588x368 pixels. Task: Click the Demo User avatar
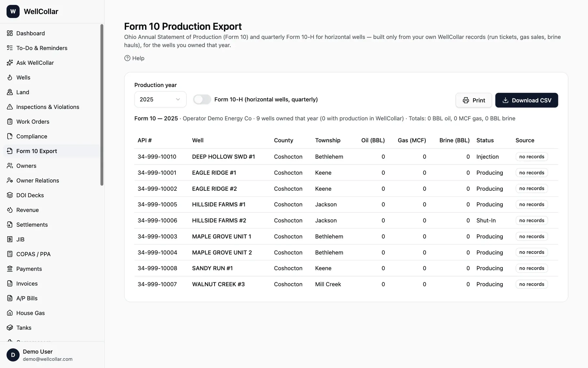(13, 355)
